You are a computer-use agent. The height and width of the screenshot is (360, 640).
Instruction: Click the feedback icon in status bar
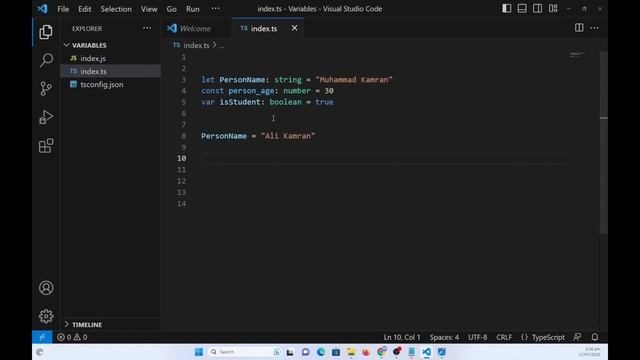577,337
